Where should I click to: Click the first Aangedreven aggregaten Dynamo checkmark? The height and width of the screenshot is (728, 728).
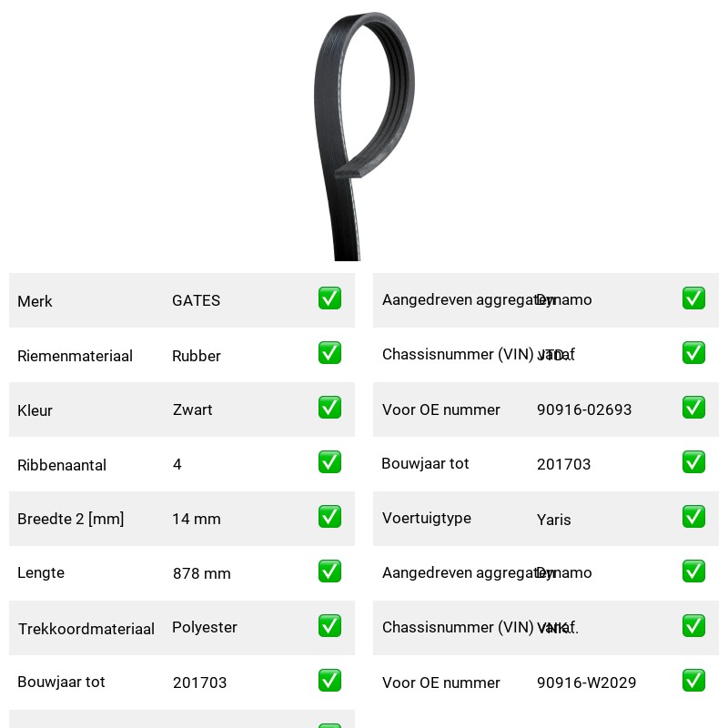pyautogui.click(x=693, y=298)
